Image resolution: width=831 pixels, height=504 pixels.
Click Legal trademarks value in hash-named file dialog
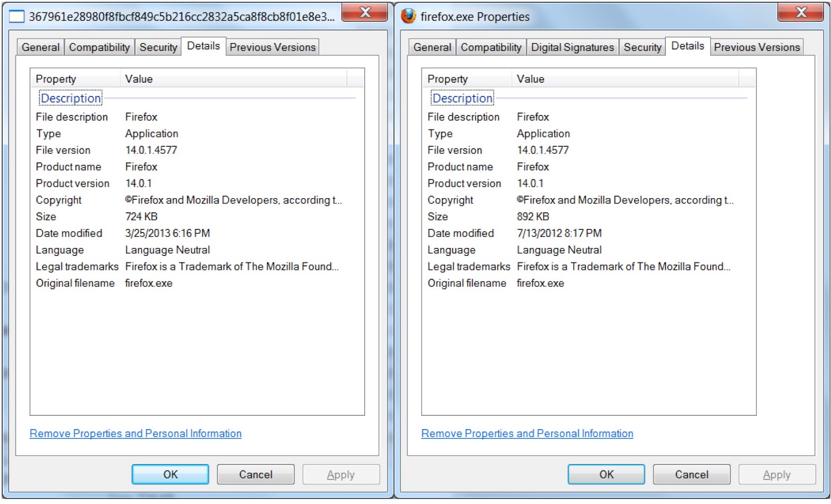(232, 266)
